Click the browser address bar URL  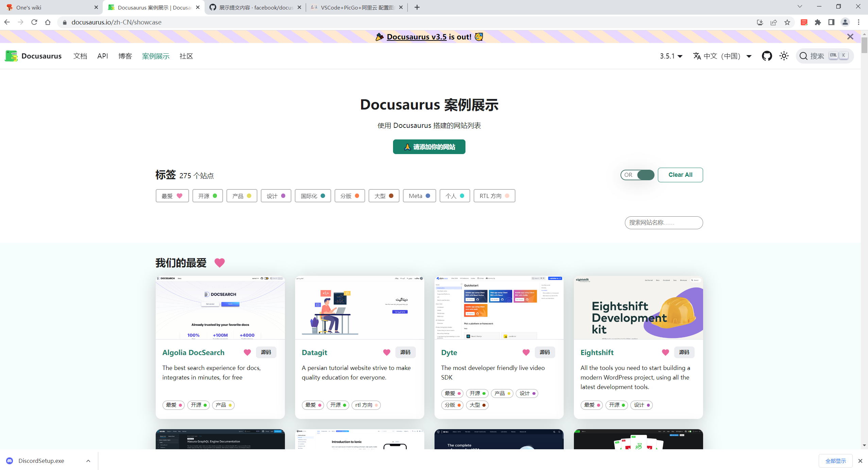[116, 22]
